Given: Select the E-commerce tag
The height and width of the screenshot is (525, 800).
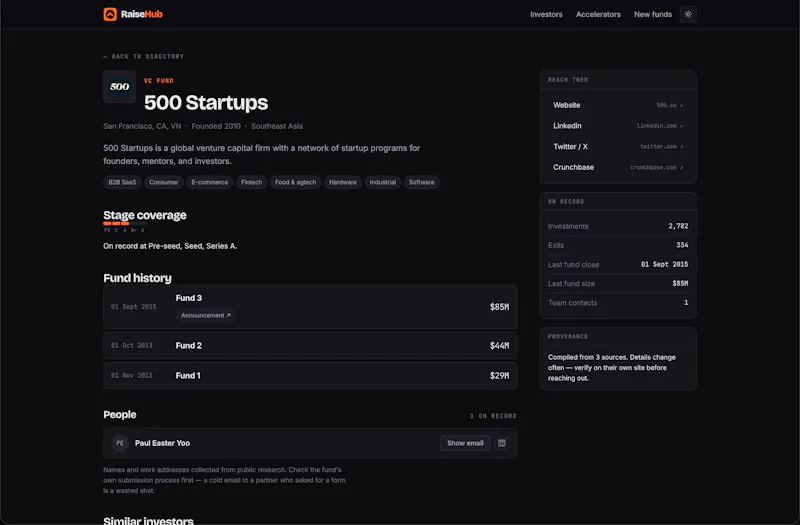Looking at the screenshot, I should (210, 182).
